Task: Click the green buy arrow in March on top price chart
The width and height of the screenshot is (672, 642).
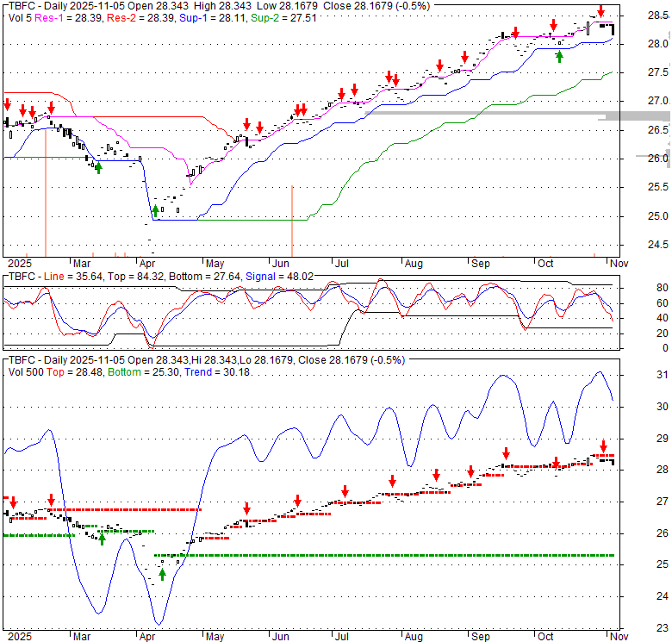Action: coord(98,168)
